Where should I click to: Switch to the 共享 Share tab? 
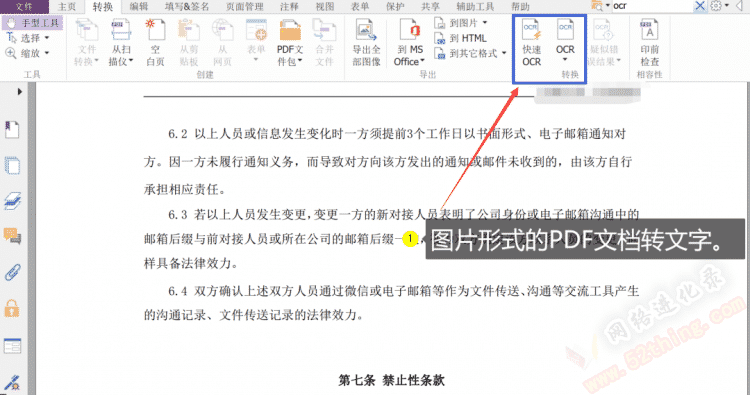(430, 7)
